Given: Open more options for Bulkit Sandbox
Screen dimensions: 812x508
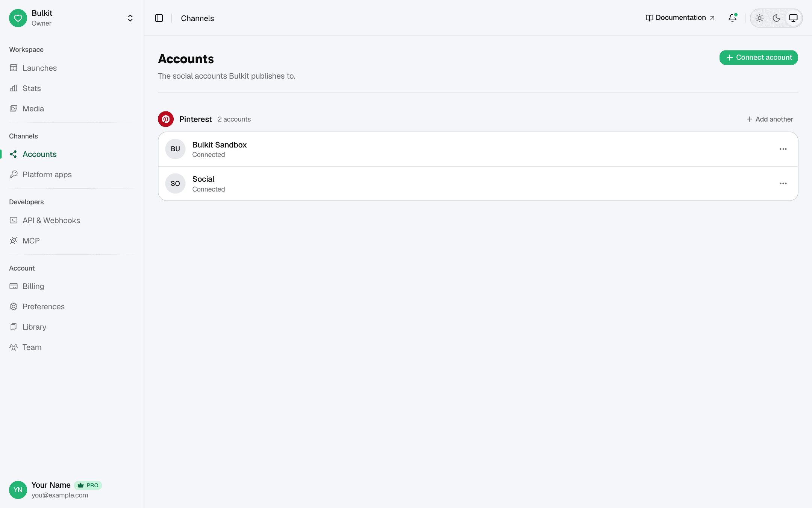Looking at the screenshot, I should 783,149.
